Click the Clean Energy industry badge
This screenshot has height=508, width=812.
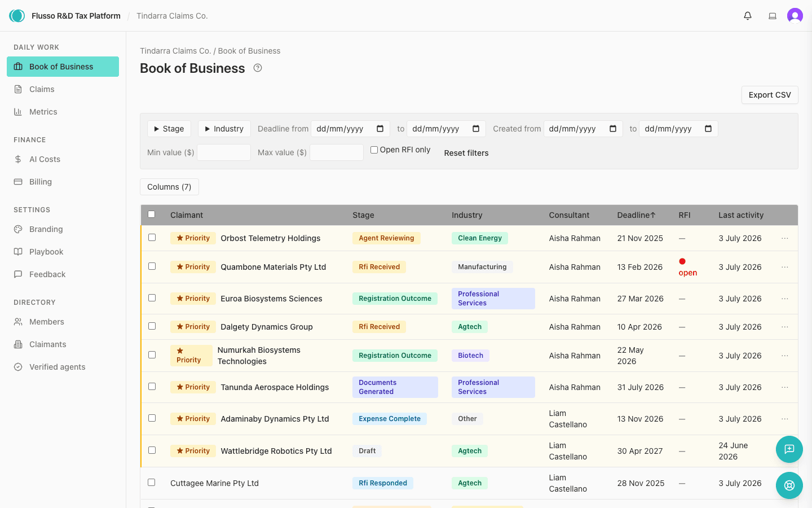[480, 238]
